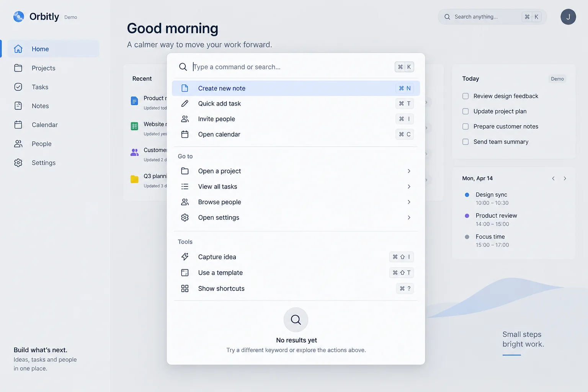The width and height of the screenshot is (588, 392).
Task: Expand chevron beside Browse people
Action: tap(409, 202)
